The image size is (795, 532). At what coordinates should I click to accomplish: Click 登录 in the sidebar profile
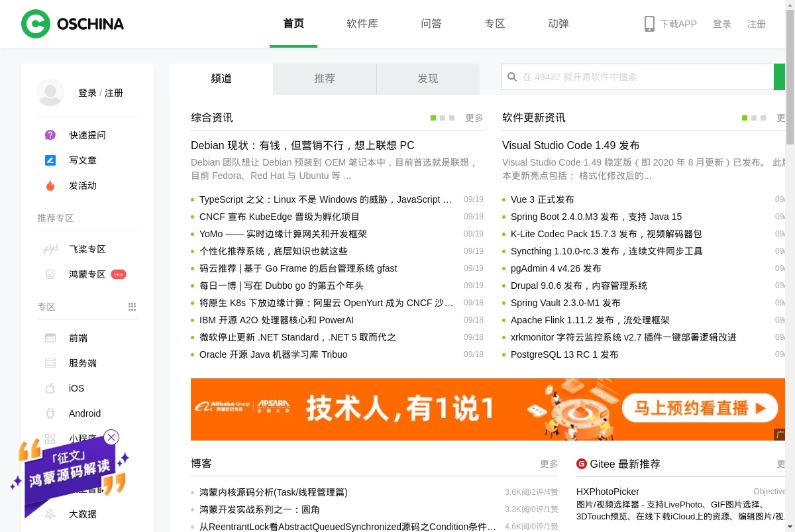pyautogui.click(x=87, y=93)
